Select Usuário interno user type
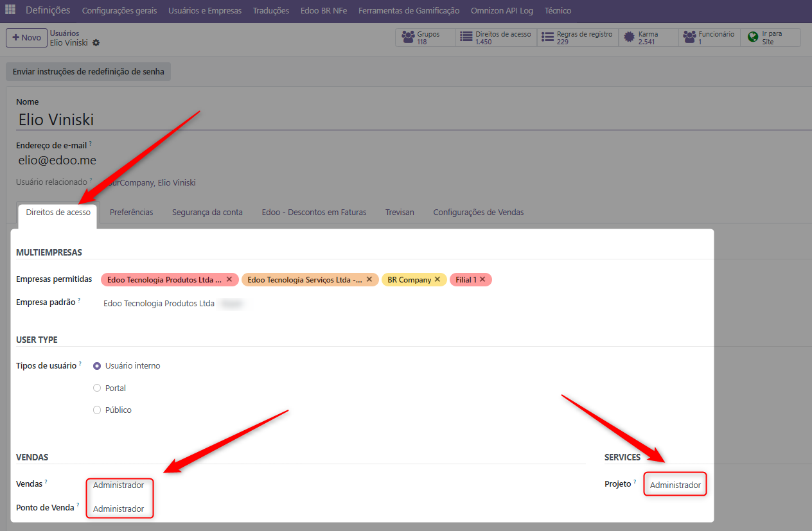812x531 pixels. coord(97,366)
